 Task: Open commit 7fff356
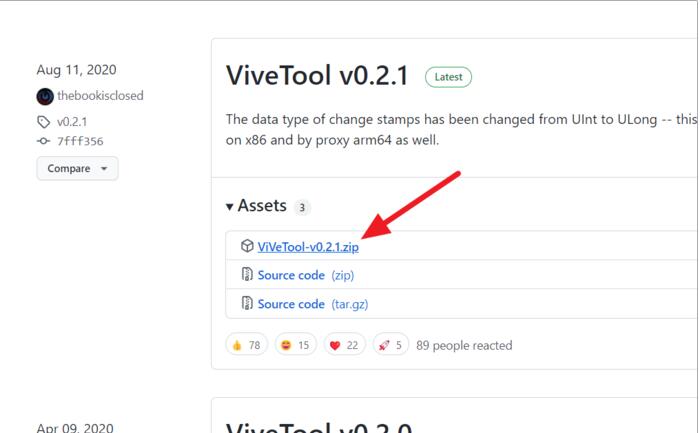[x=80, y=142]
